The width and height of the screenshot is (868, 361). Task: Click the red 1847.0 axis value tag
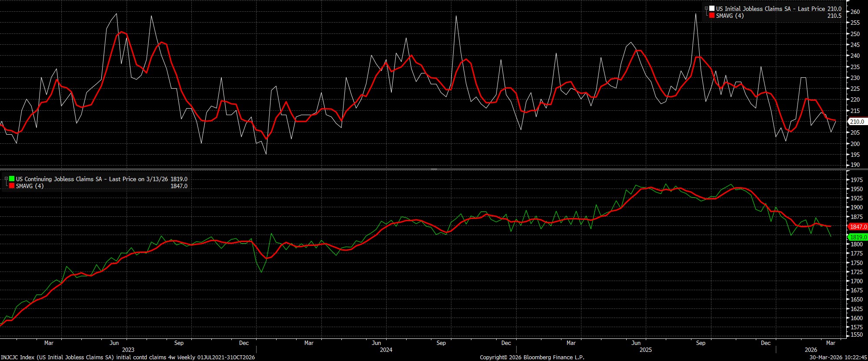(x=858, y=227)
